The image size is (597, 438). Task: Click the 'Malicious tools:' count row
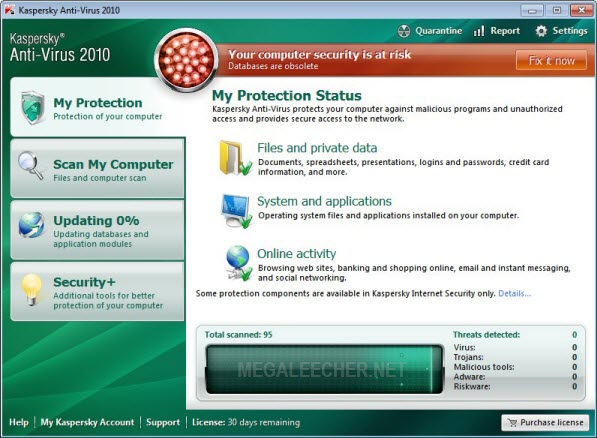515,367
